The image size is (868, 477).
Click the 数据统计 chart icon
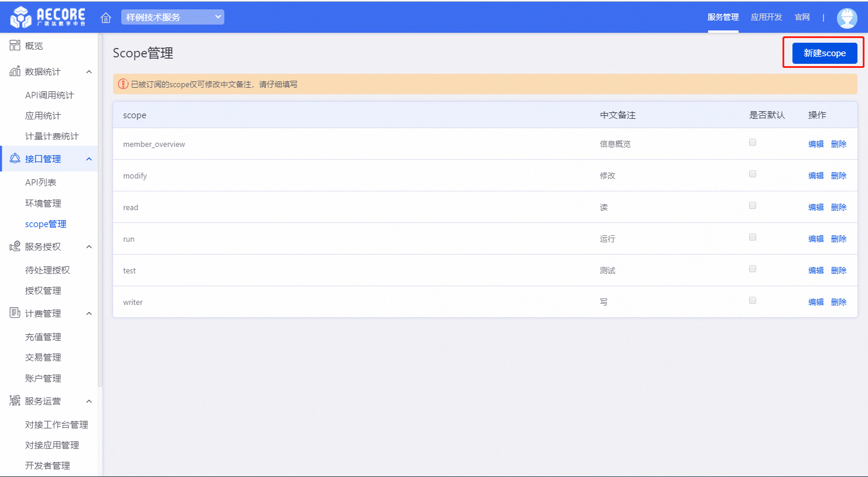click(x=15, y=71)
